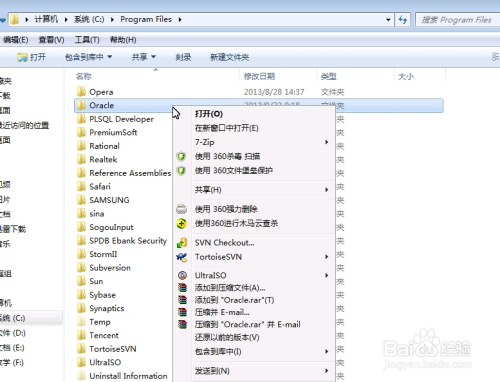
Task: Click the StormII folder icon
Action: [81, 254]
